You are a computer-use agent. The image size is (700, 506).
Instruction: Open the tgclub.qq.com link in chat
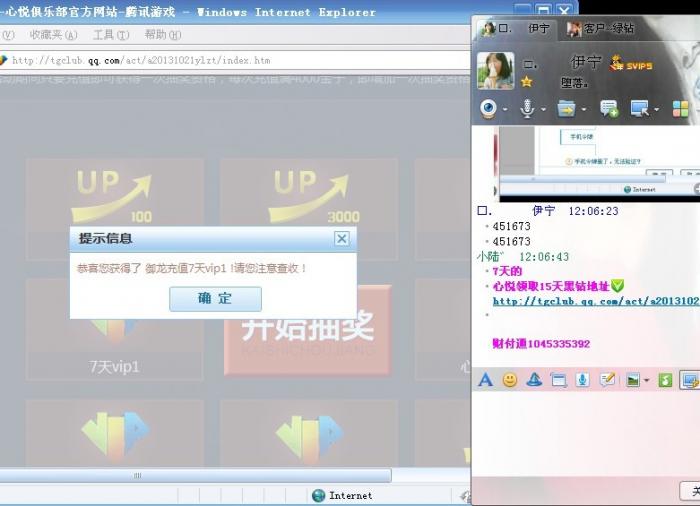tap(596, 301)
